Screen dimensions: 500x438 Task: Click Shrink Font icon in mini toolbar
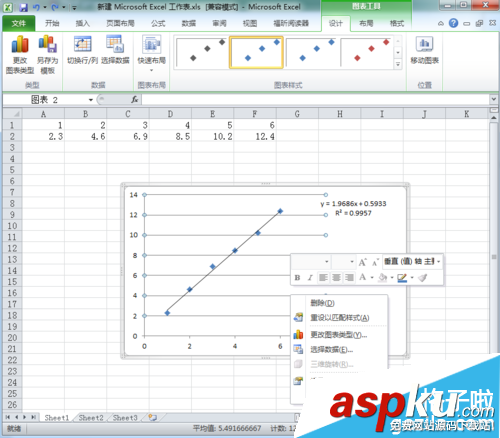(375, 262)
